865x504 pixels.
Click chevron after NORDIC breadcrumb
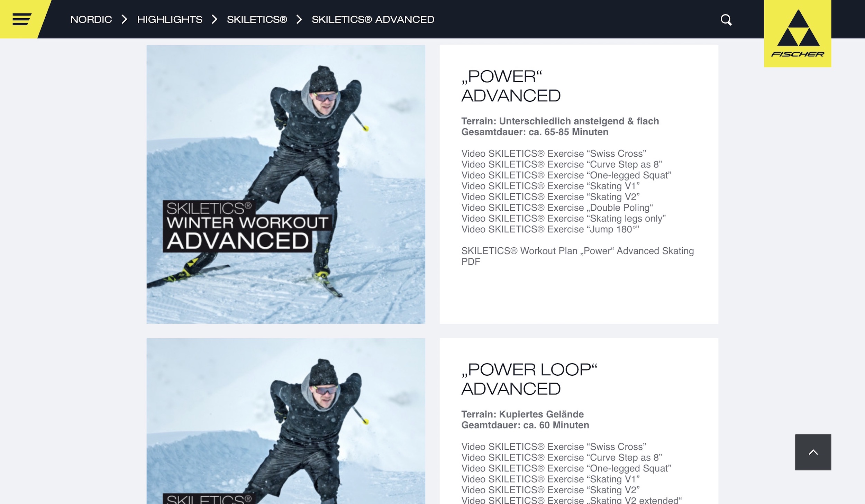[x=125, y=19]
